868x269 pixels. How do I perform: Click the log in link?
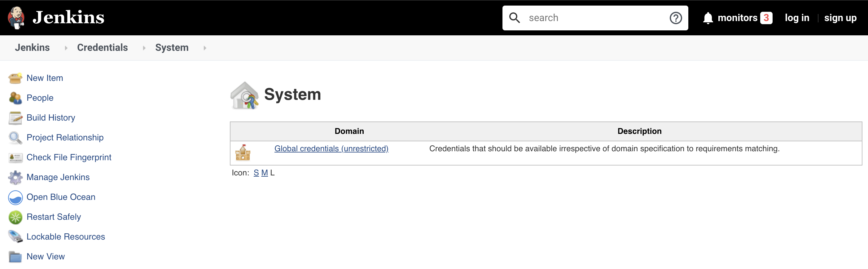tap(796, 18)
